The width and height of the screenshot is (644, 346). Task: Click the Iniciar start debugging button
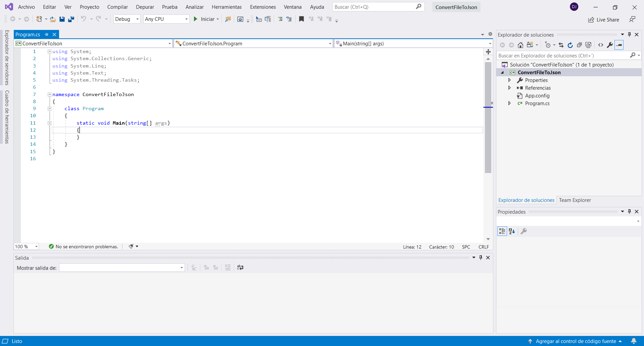(204, 19)
